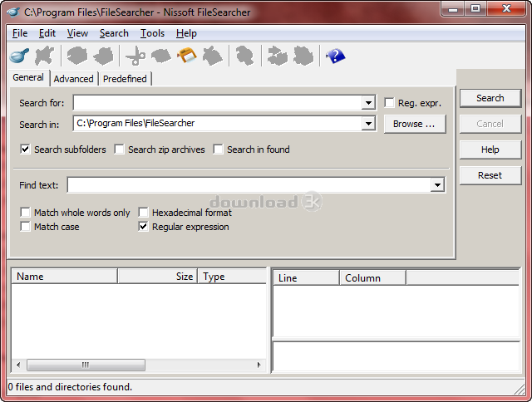This screenshot has width=532, height=402.
Task: Enable Search zip archives option
Action: pos(120,150)
